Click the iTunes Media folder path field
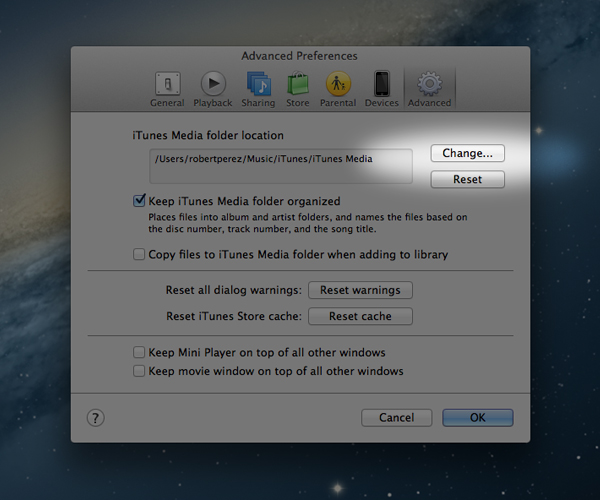The height and width of the screenshot is (500, 600). click(x=281, y=166)
